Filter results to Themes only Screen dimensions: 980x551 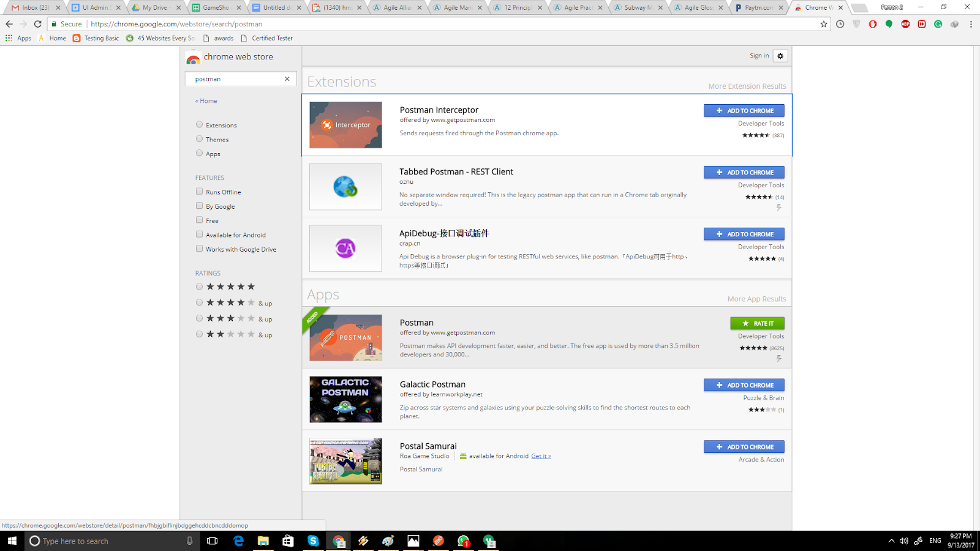199,139
